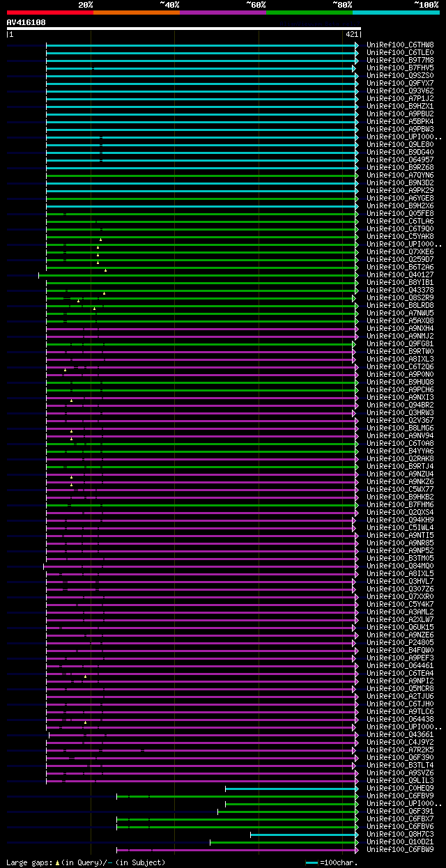Image resolution: width=446 pixels, height=868 pixels.
Task: Open the UniRef100_Q8H7C3 hit label
Action: tap(400, 834)
